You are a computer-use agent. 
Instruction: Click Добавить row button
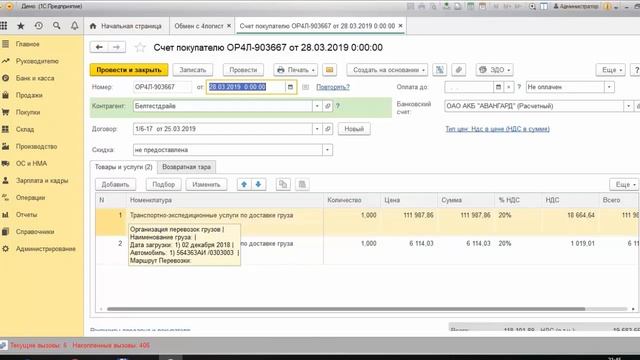116,184
